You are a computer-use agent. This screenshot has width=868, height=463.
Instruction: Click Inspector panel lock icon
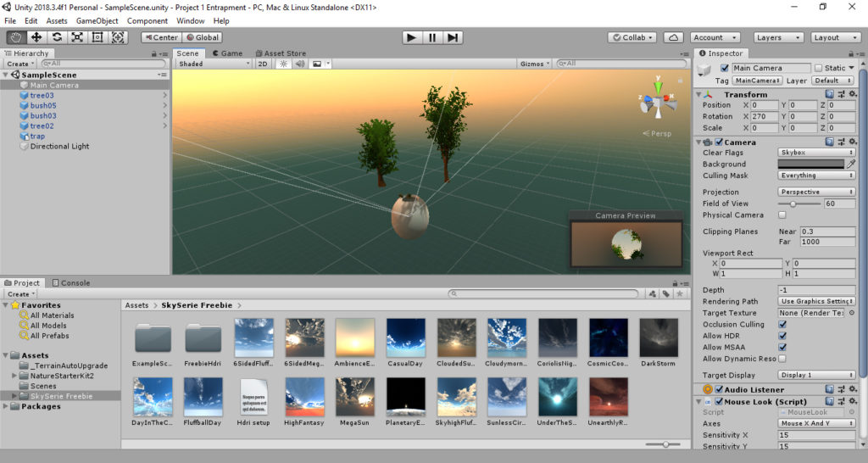851,53
